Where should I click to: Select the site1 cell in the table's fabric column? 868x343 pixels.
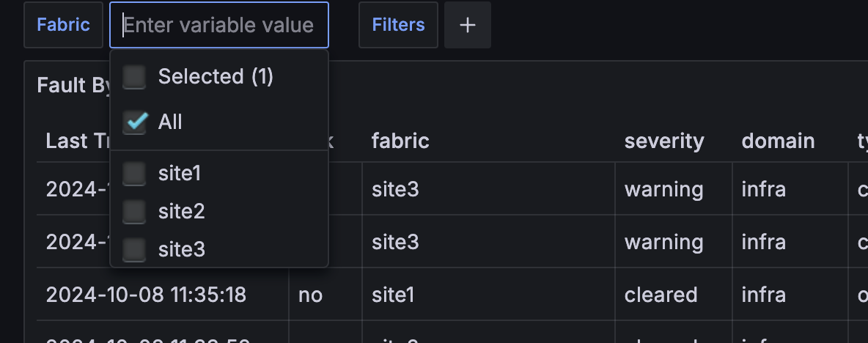[393, 295]
